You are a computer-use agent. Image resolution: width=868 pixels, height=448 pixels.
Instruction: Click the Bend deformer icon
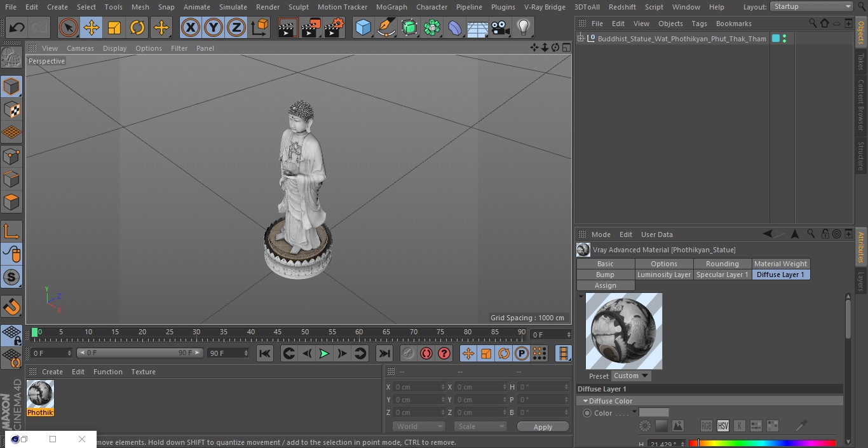(455, 27)
